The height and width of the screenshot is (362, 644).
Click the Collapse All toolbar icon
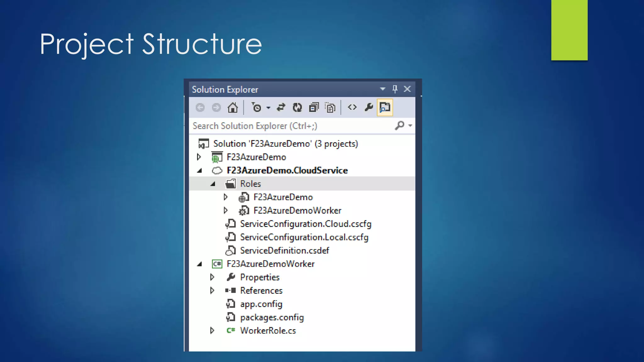[314, 108]
